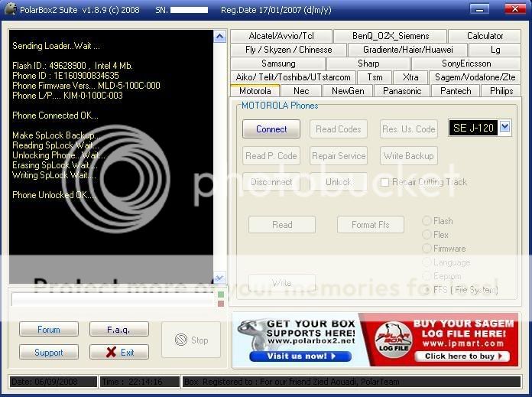
Task: Click the green indicator square beside progress bar
Action: click(221, 294)
